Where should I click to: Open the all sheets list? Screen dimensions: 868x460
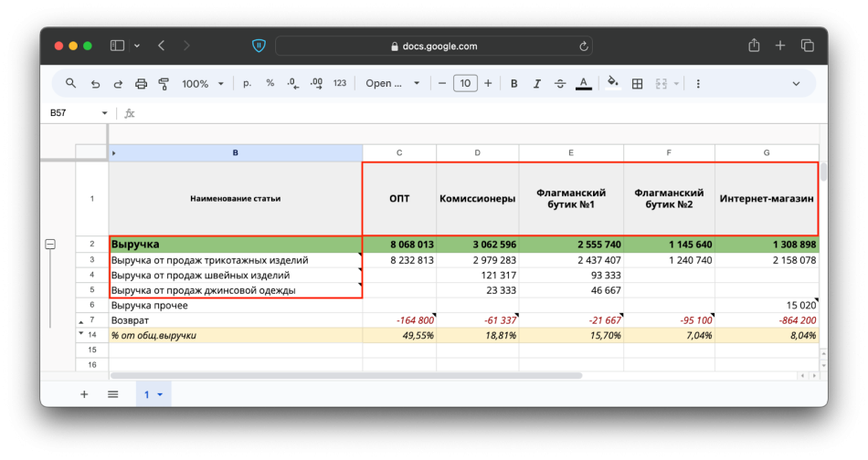113,394
